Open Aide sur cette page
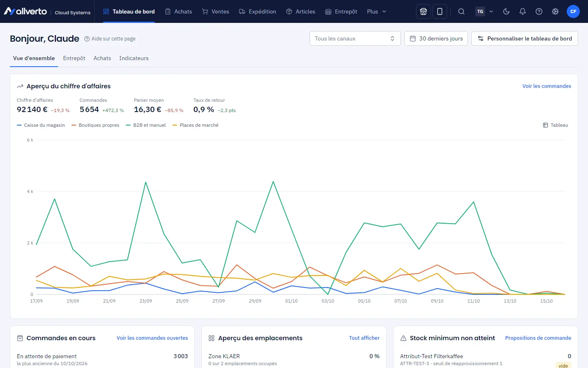588x368 pixels. tap(110, 39)
